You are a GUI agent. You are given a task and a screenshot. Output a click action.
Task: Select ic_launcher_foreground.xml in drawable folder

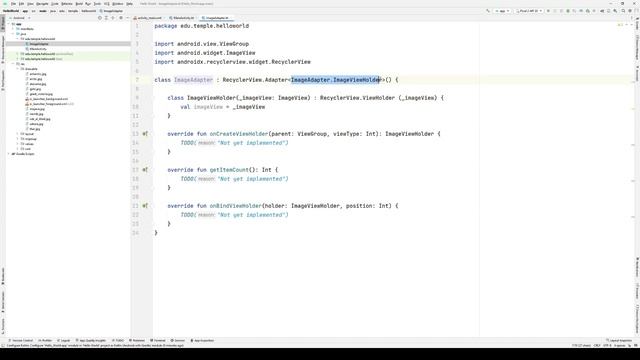pyautogui.click(x=48, y=104)
